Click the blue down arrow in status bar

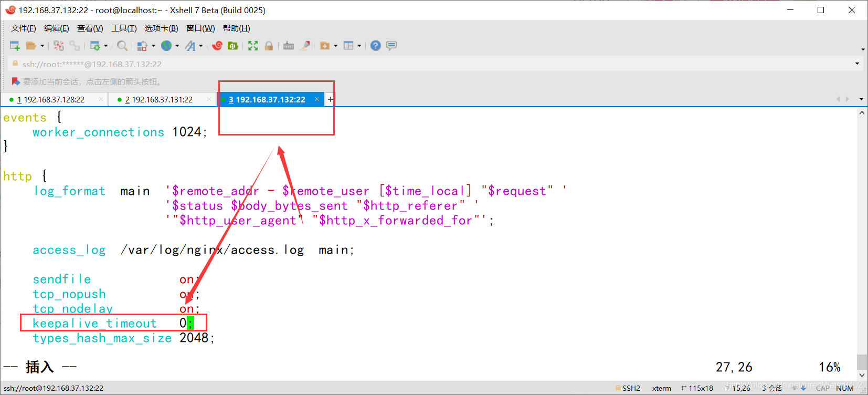pos(803,388)
